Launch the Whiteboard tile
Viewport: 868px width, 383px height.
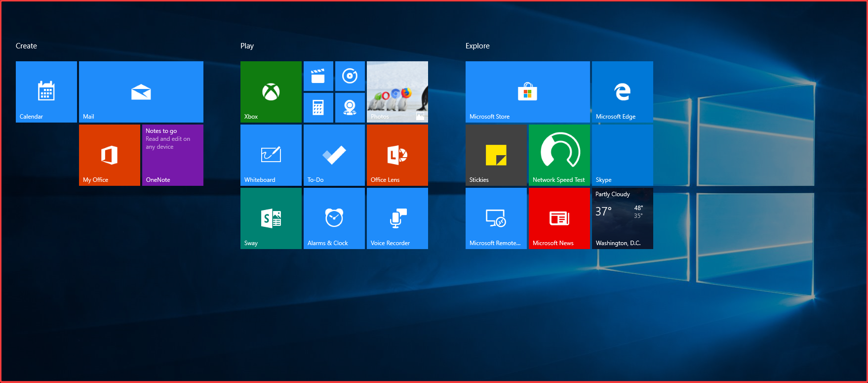click(271, 155)
